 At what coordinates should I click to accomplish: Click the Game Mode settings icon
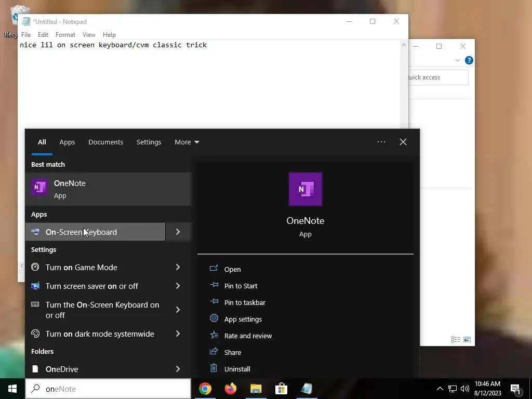point(35,267)
